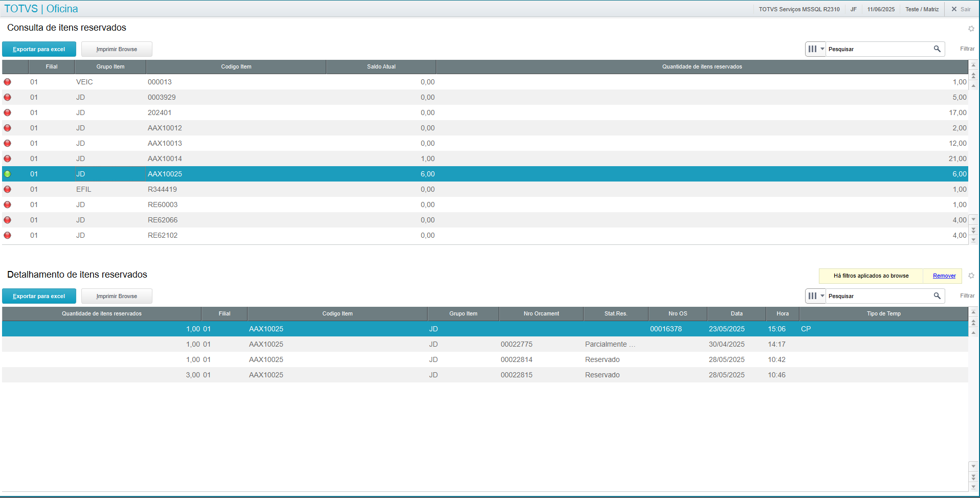Focus the lower Pesquisar search field
The image size is (980, 498).
879,296
